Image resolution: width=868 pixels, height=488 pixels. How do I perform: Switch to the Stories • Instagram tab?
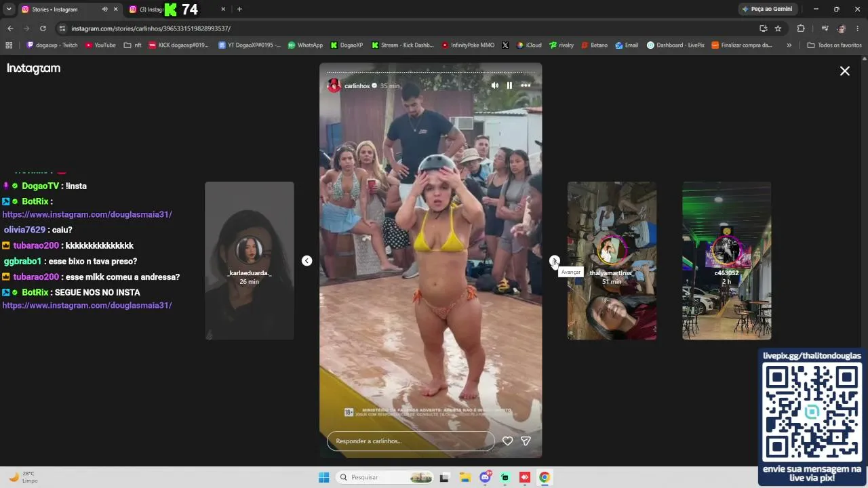(x=61, y=9)
